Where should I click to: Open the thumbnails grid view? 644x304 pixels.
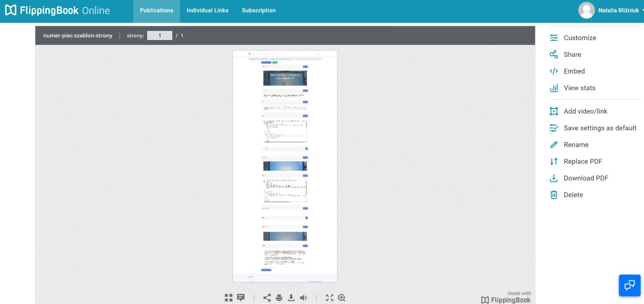click(x=228, y=298)
